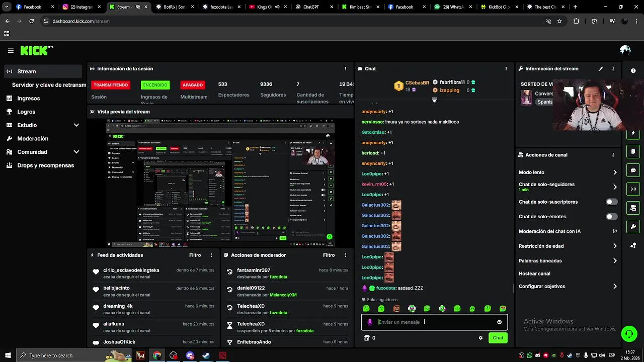The height and width of the screenshot is (362, 644).
Task: Click the green headset support bubble
Action: (x=629, y=334)
